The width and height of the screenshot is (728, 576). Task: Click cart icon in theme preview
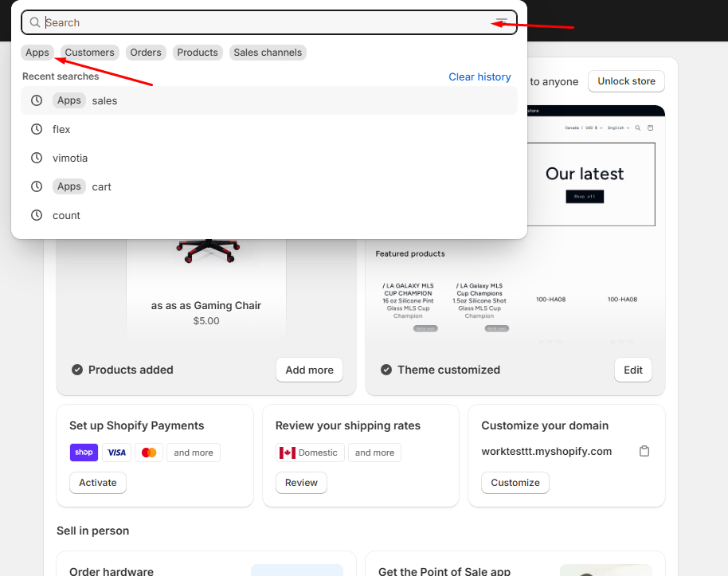coord(651,127)
